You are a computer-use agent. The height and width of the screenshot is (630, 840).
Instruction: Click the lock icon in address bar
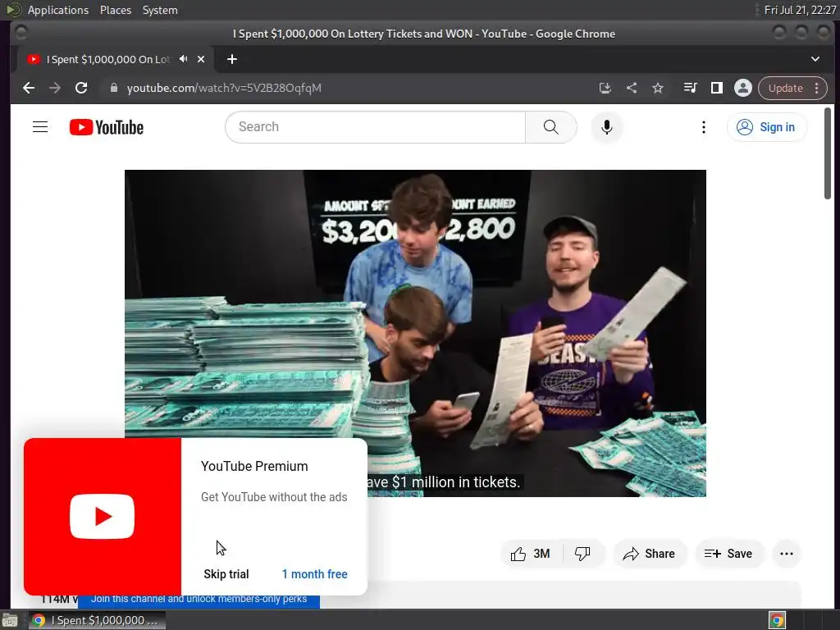pyautogui.click(x=113, y=88)
